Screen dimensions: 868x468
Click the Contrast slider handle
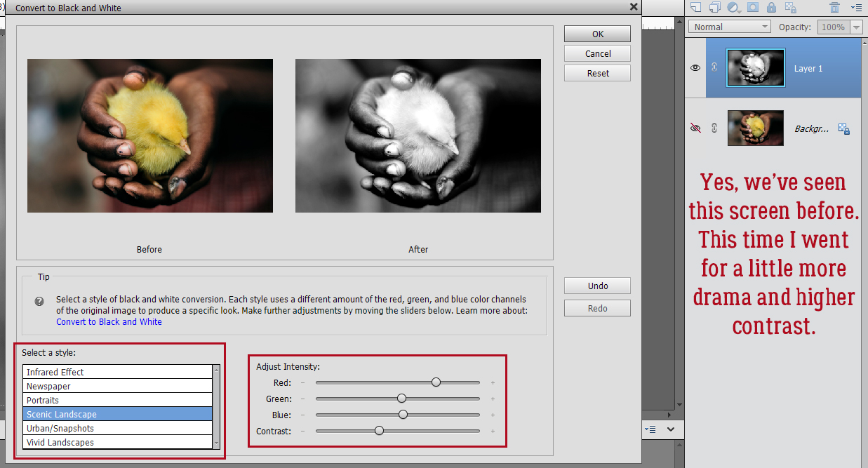(379, 430)
